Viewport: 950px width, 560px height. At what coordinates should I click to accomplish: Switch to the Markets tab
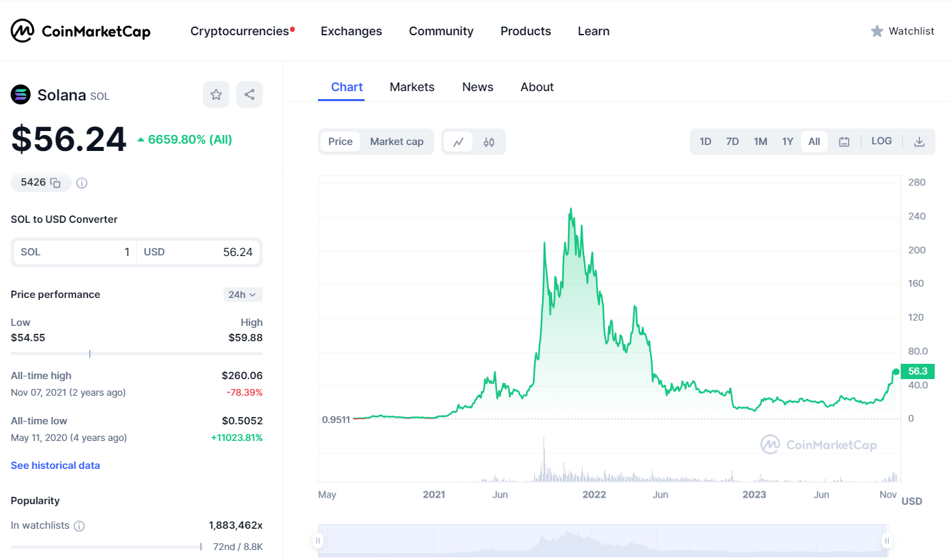[412, 87]
